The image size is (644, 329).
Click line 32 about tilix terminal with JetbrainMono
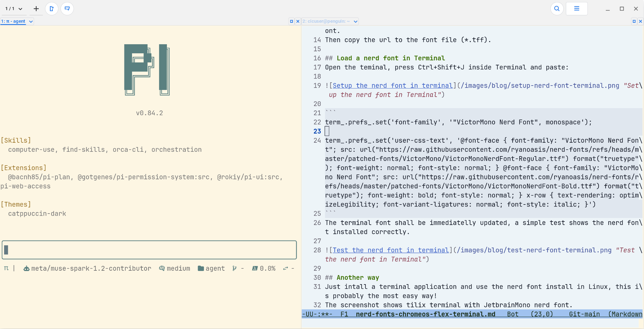[449, 305]
